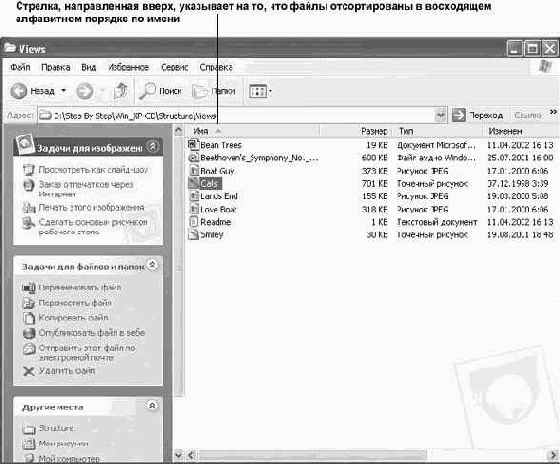Collapse the Другие места panel
Screen dimensions: 560x464
tap(152, 405)
